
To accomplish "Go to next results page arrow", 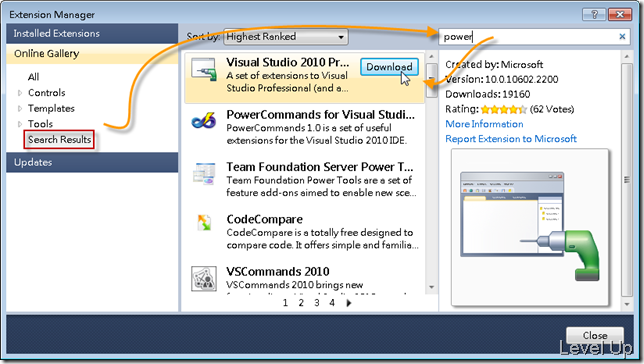I will 349,303.
